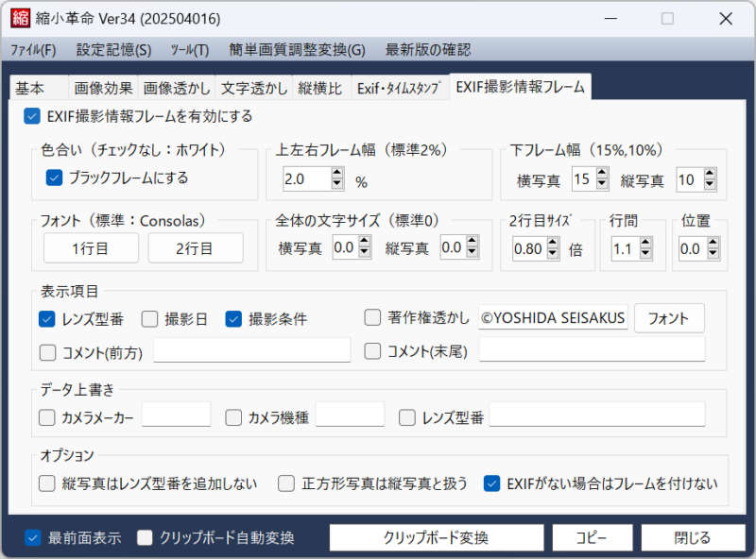Image resolution: width=756 pixels, height=559 pixels.
Task: Click the レンズ型番 overwrite text field
Action: [597, 415]
